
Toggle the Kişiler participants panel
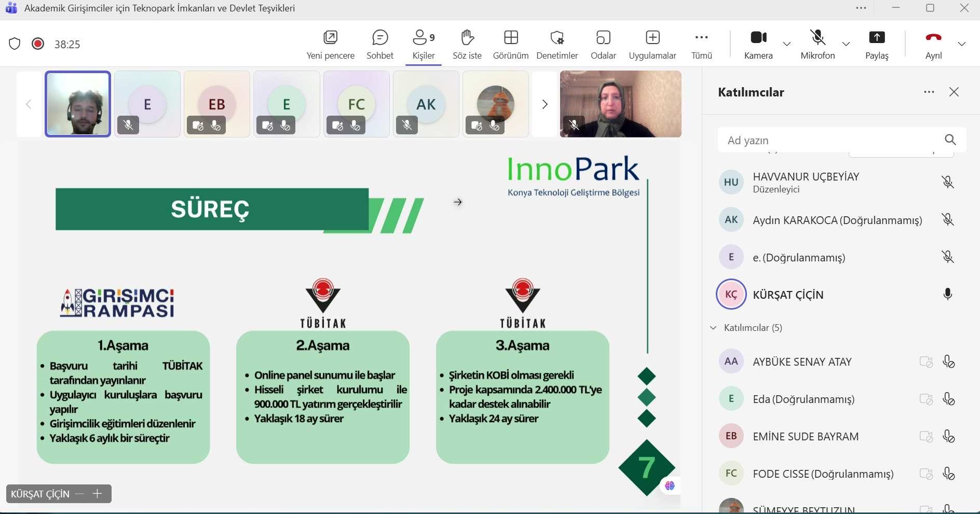pos(424,44)
